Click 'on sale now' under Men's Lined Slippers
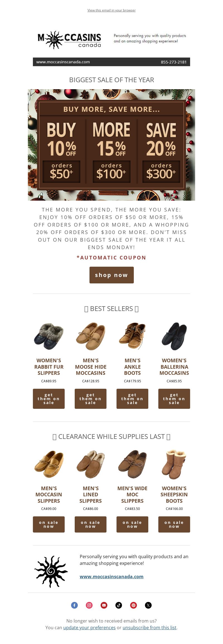This screenshot has width=223, height=644. coord(91,524)
